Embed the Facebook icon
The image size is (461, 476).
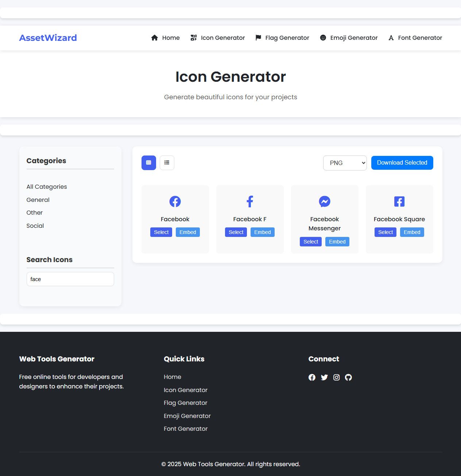[x=188, y=232]
